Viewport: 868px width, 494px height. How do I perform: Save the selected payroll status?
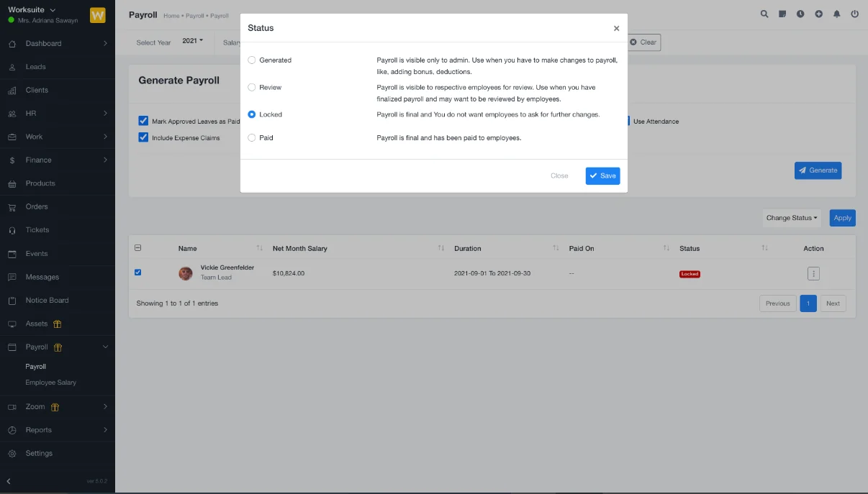tap(602, 176)
